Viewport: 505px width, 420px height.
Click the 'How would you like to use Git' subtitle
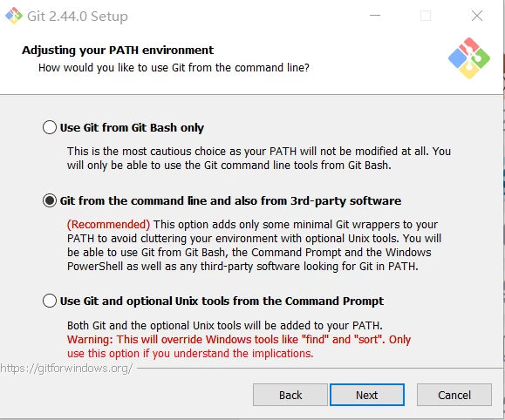(174, 68)
